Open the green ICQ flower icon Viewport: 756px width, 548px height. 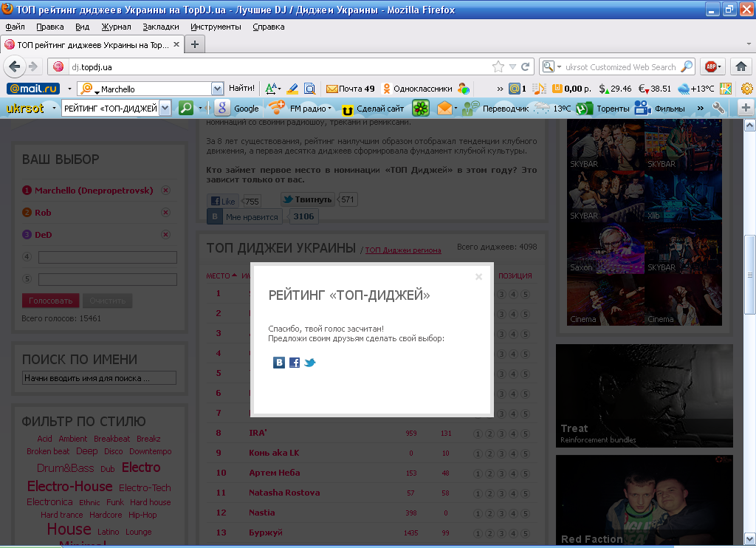click(x=420, y=108)
